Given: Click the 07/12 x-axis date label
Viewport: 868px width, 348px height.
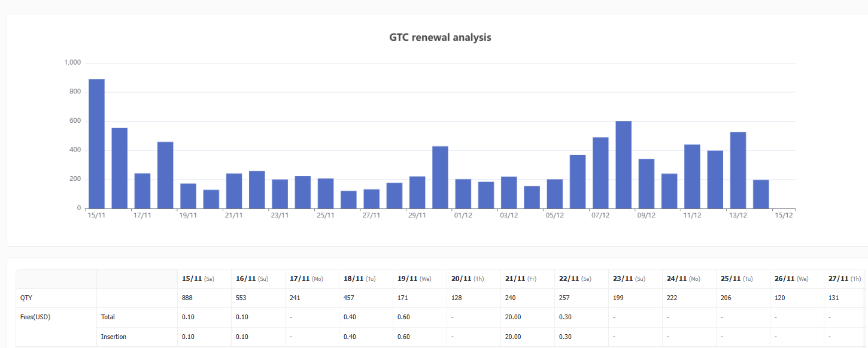Looking at the screenshot, I should [600, 216].
